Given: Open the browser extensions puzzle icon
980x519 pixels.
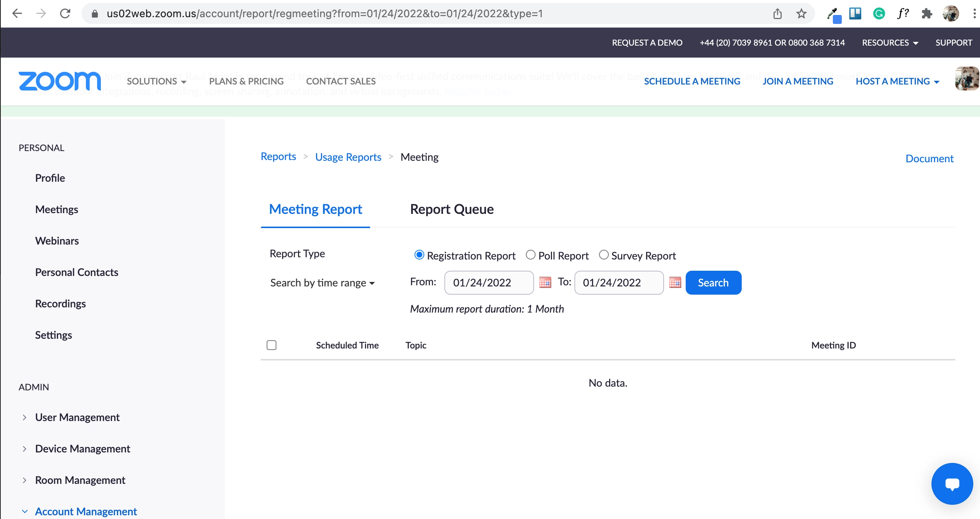Looking at the screenshot, I should 926,14.
